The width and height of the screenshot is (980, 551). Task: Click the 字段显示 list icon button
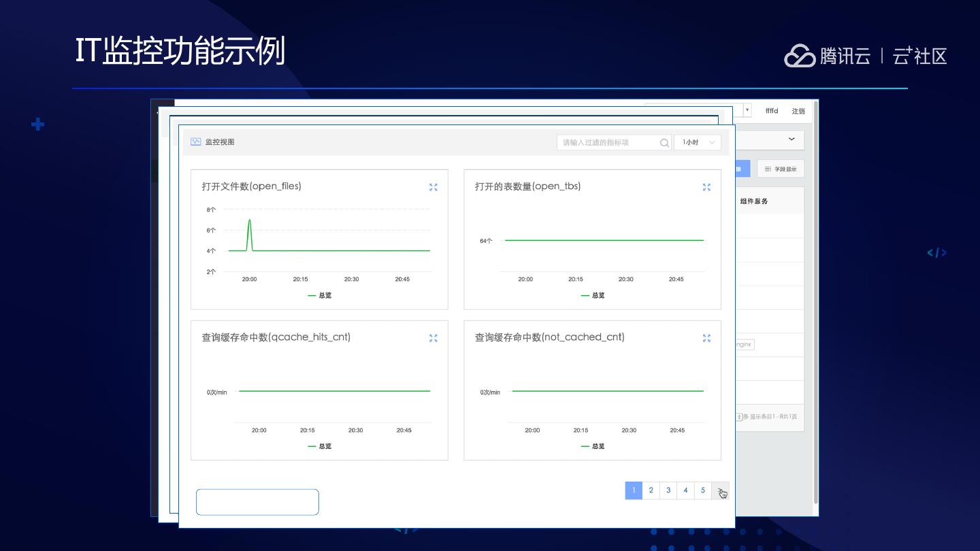(781, 169)
